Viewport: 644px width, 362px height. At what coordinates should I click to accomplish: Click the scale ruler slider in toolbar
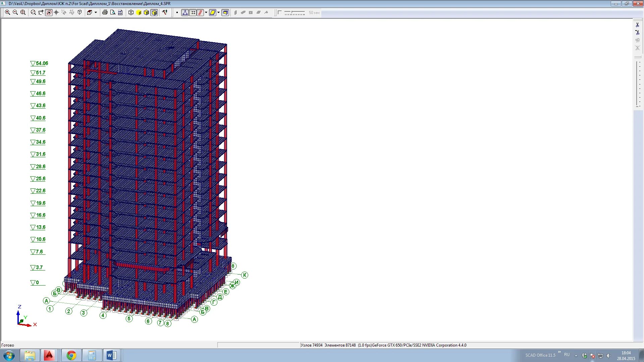pos(294,13)
